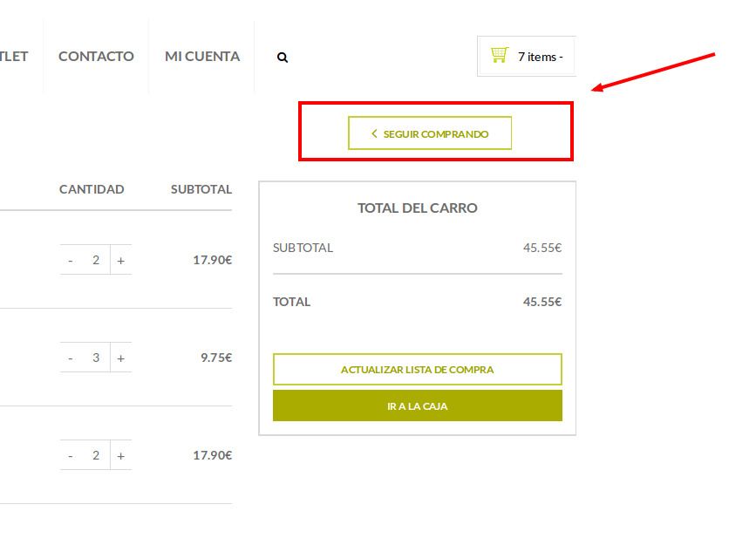Decrease quantity of first 17.90€ item

pos(71,261)
